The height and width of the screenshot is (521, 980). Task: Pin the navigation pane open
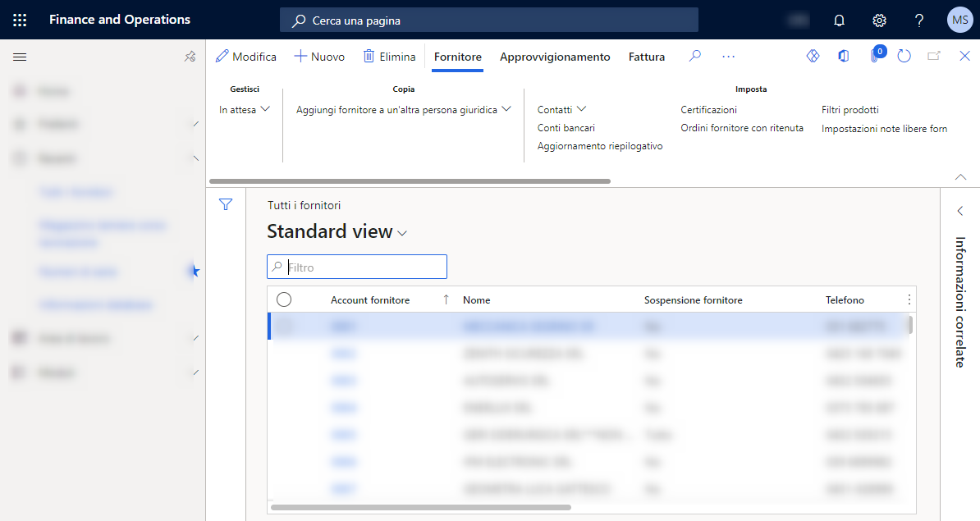pyautogui.click(x=190, y=57)
